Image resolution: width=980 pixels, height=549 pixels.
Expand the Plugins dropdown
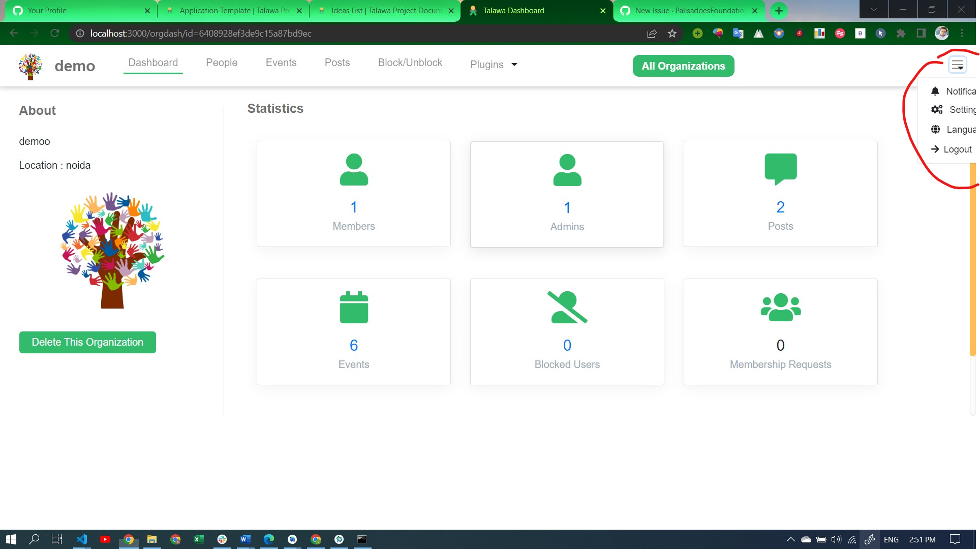pyautogui.click(x=493, y=65)
